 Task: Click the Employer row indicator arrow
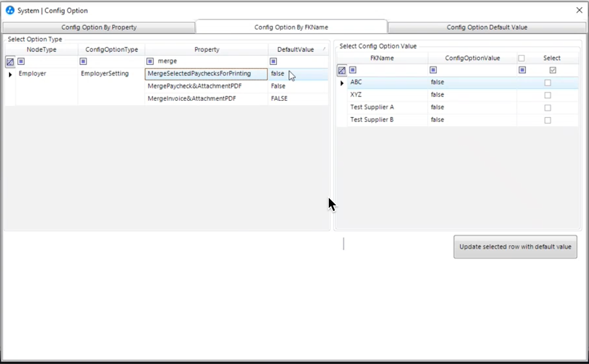coord(10,74)
